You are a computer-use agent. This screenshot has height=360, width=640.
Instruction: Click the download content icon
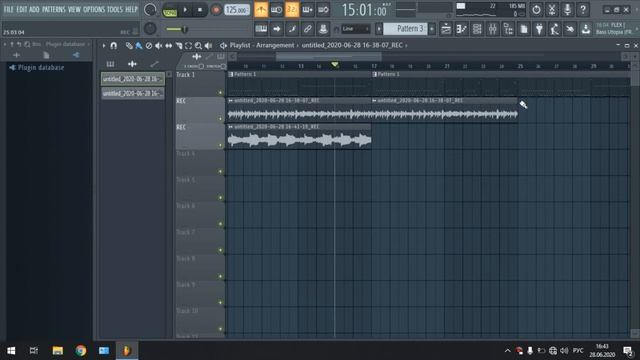click(586, 29)
